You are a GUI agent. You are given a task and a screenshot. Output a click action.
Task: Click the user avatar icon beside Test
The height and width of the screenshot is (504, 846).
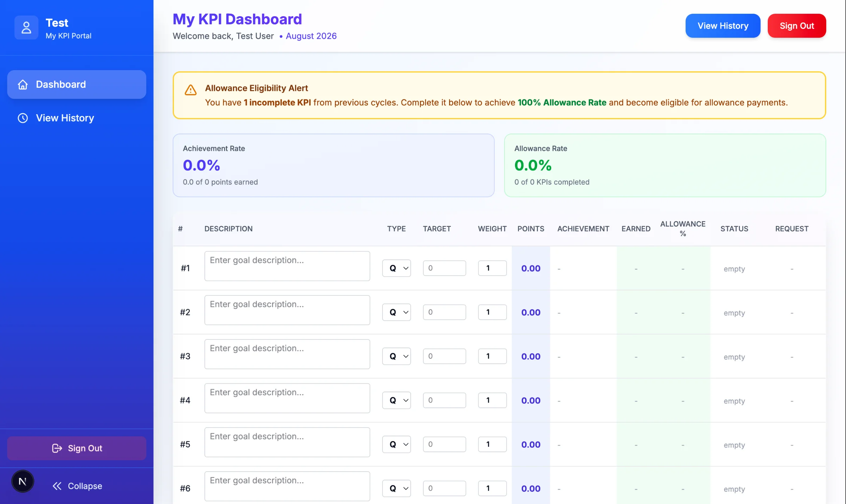26,27
